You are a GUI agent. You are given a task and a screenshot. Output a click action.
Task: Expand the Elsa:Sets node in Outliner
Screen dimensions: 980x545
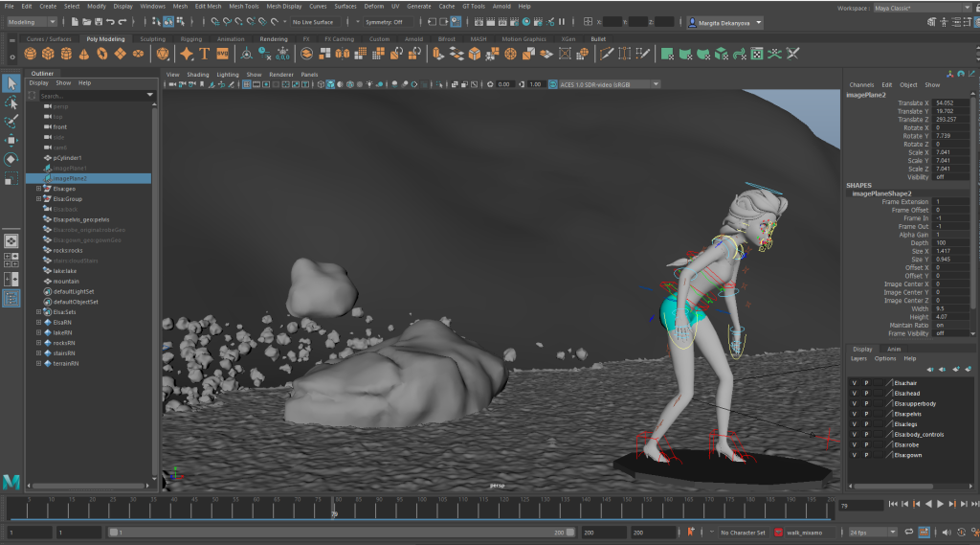click(x=38, y=311)
